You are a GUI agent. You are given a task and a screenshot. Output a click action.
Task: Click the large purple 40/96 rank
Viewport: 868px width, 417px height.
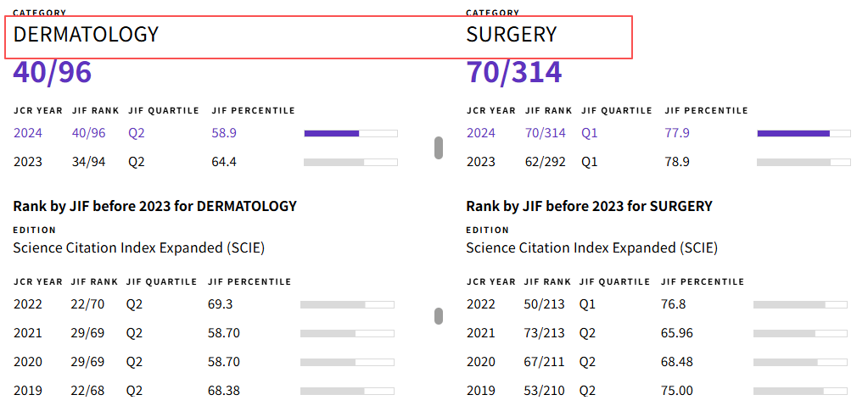coord(53,73)
